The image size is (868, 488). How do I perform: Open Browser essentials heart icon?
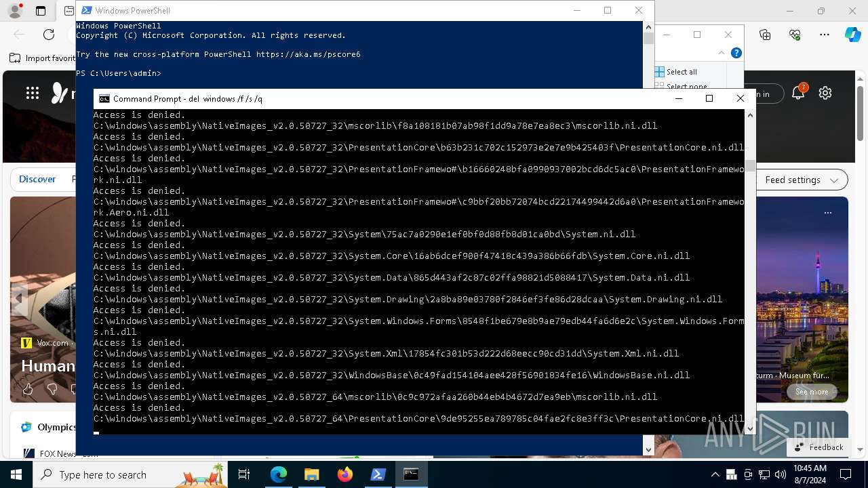pos(795,35)
